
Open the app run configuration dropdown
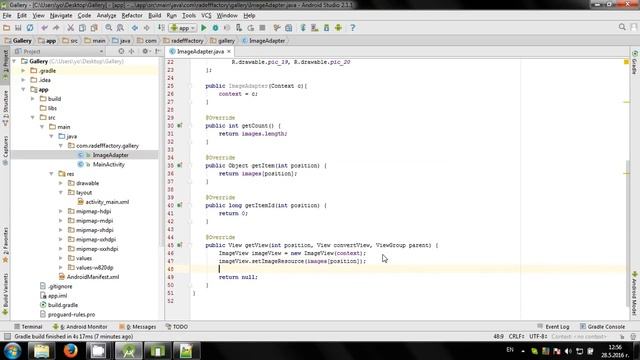(x=183, y=28)
